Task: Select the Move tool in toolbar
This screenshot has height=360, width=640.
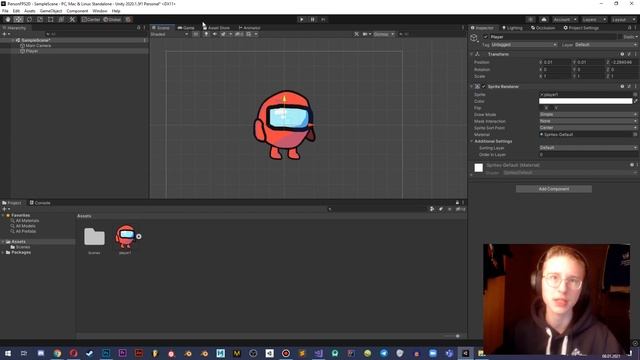Action: [x=18, y=20]
